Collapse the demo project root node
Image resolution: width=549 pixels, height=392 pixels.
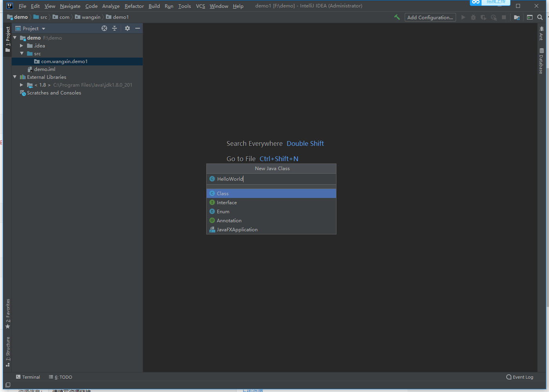pos(15,38)
